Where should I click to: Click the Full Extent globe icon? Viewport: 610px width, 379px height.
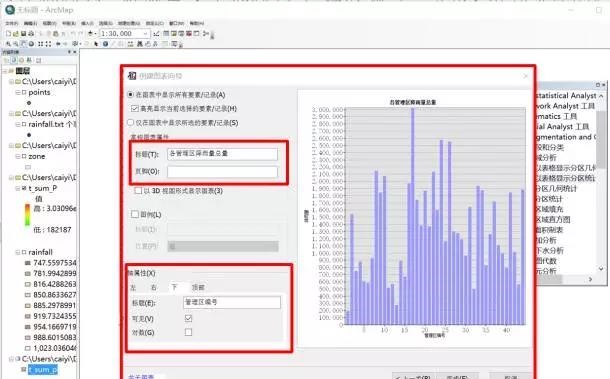point(31,44)
